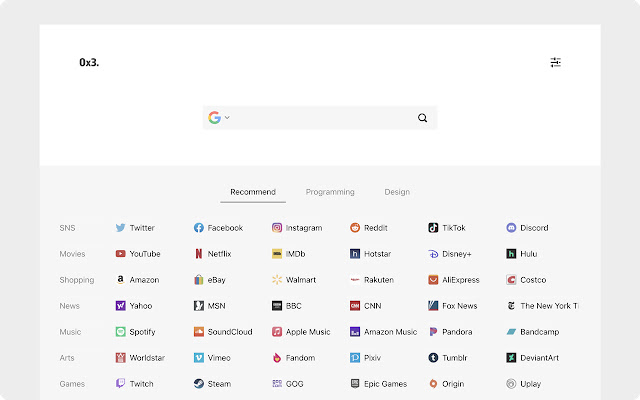The image size is (640, 400).
Task: Click the search magnifier icon
Action: coord(422,118)
